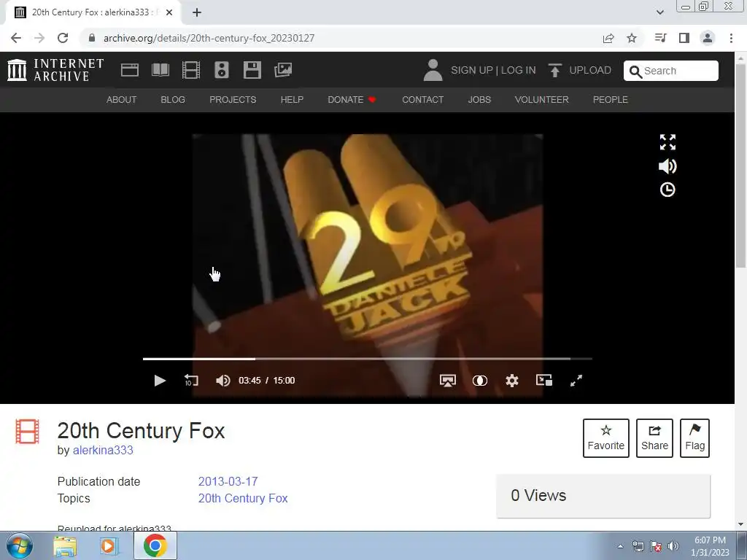Click the page vertical scrollbar

[741, 167]
